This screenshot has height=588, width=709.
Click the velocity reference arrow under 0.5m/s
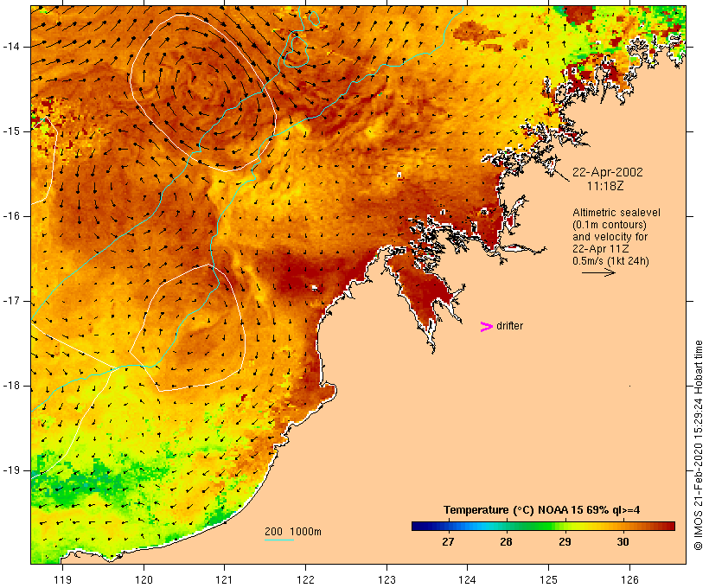(x=598, y=272)
